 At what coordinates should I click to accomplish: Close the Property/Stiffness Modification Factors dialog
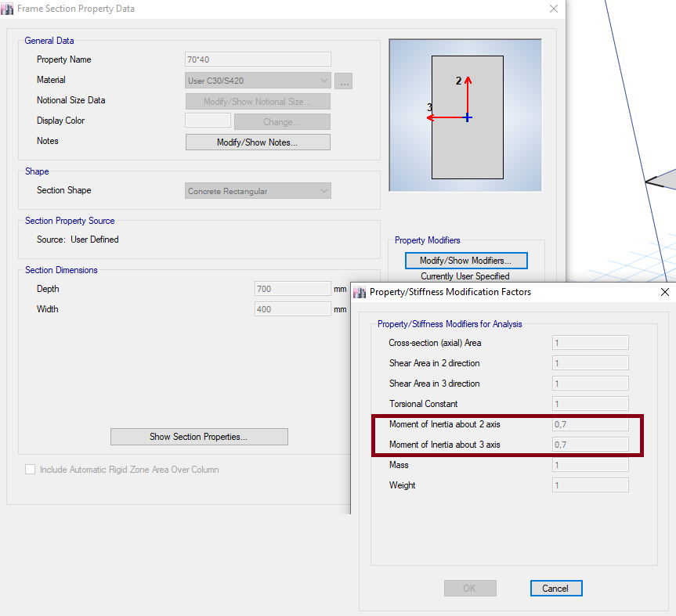665,292
